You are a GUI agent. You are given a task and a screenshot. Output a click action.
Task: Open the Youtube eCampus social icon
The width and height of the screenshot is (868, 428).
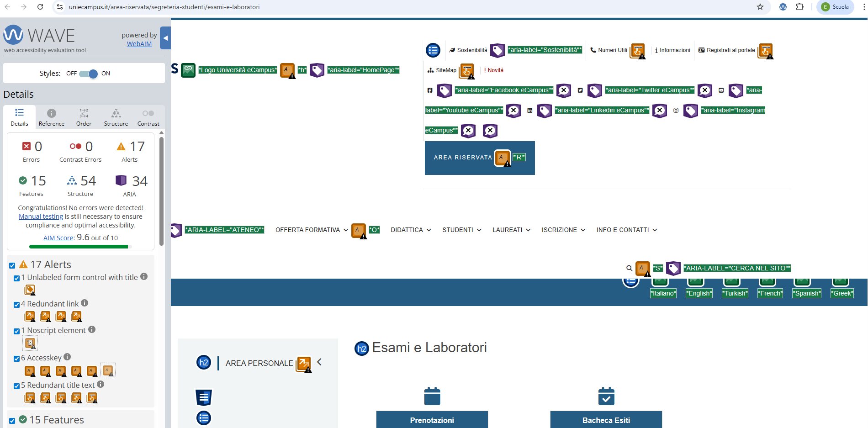click(x=721, y=90)
